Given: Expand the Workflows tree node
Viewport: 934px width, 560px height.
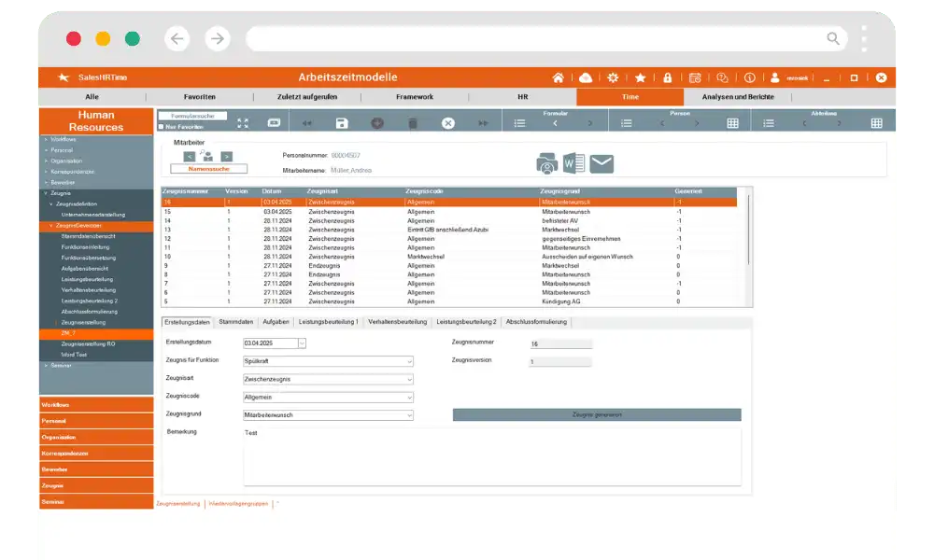Looking at the screenshot, I should (46, 139).
